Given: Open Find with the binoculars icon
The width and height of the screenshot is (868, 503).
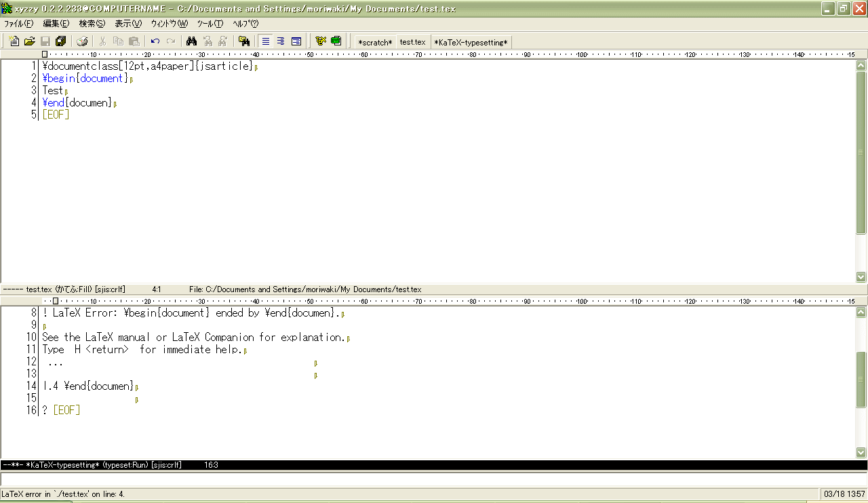Looking at the screenshot, I should point(191,41).
